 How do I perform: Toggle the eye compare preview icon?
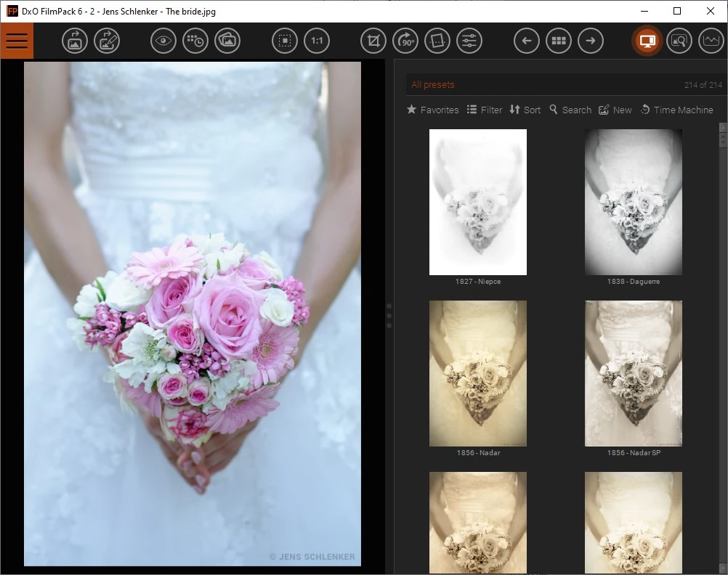coord(163,41)
